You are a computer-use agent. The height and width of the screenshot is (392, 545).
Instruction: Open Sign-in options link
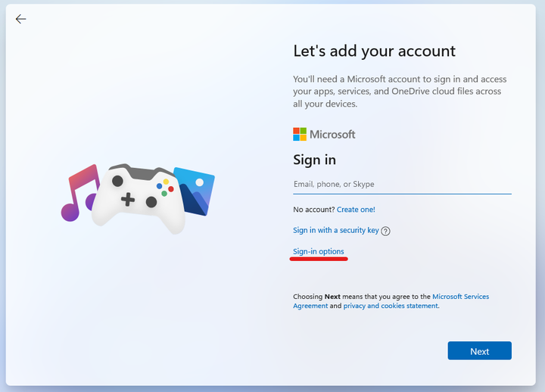[x=319, y=251]
